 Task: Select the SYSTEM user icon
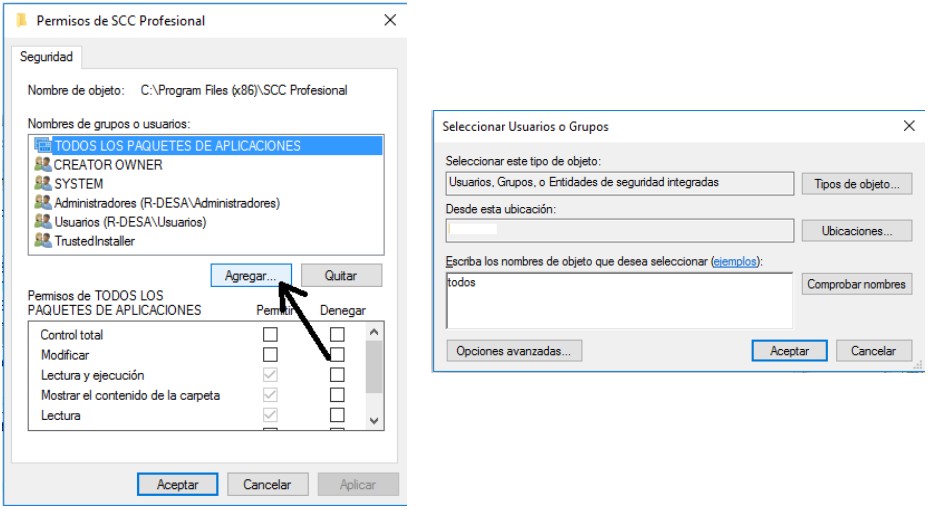(x=43, y=184)
